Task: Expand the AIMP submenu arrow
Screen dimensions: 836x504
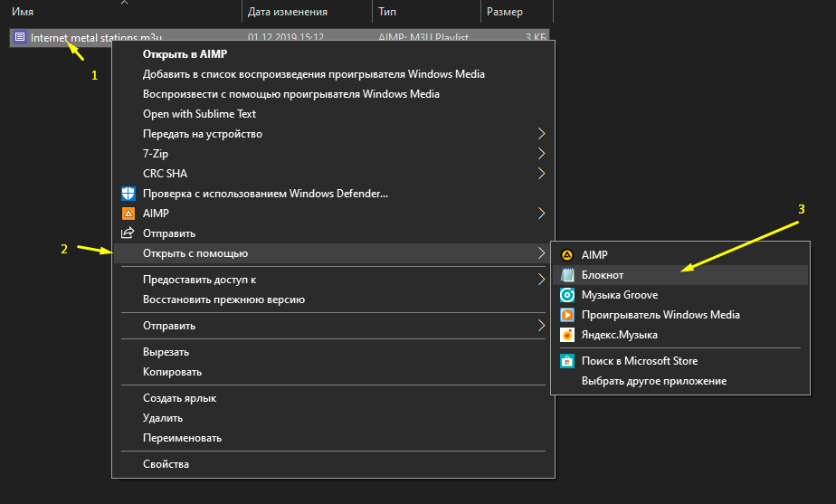Action: pos(541,214)
